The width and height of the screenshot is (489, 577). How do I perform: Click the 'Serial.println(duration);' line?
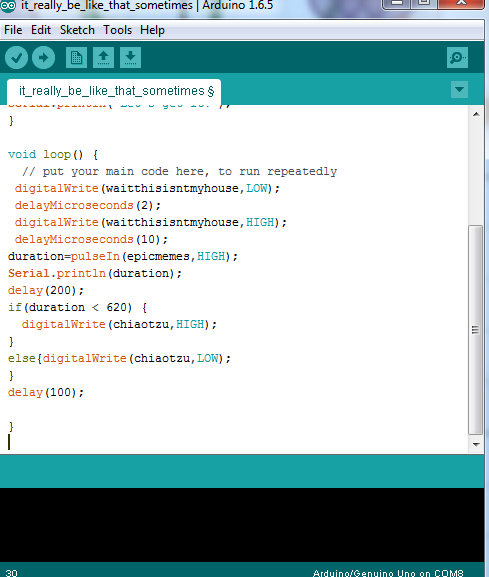[x=95, y=273]
